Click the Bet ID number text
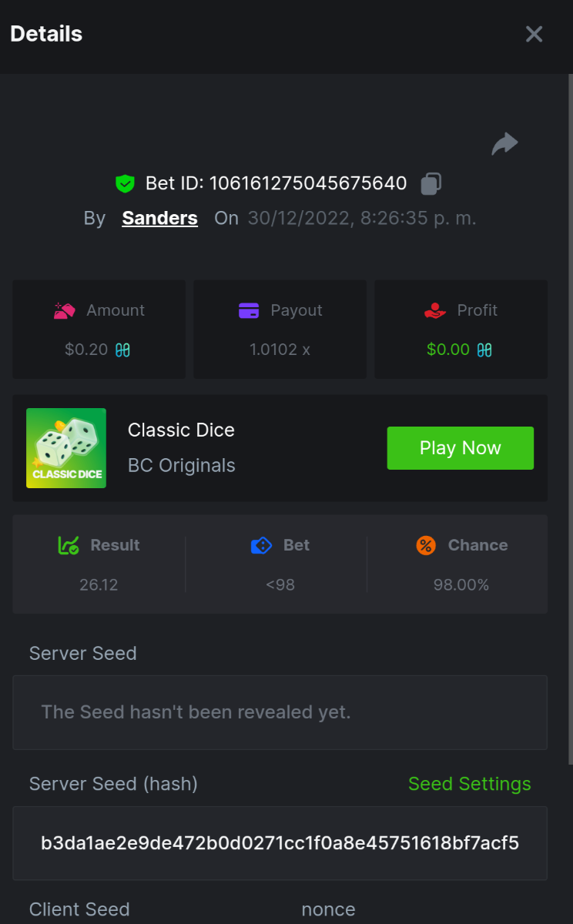The height and width of the screenshot is (924, 573). tap(308, 184)
